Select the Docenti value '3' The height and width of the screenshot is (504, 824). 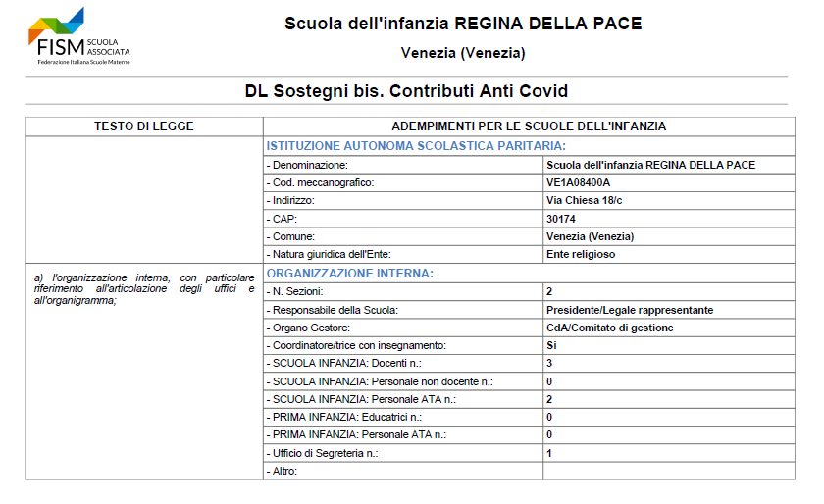click(549, 364)
